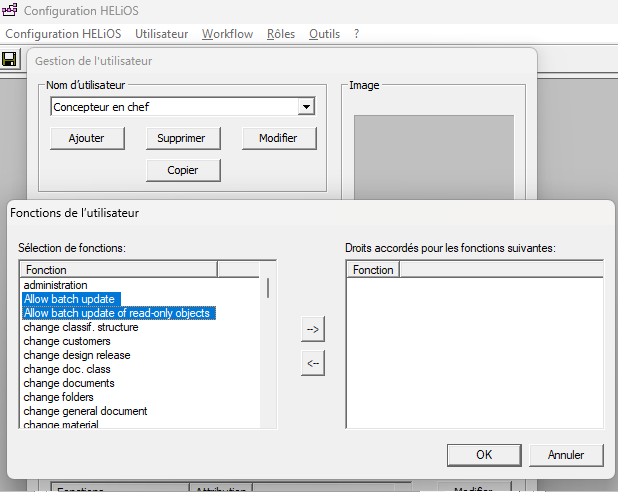Confirm with the OK button
618x492 pixels.
pyautogui.click(x=484, y=455)
